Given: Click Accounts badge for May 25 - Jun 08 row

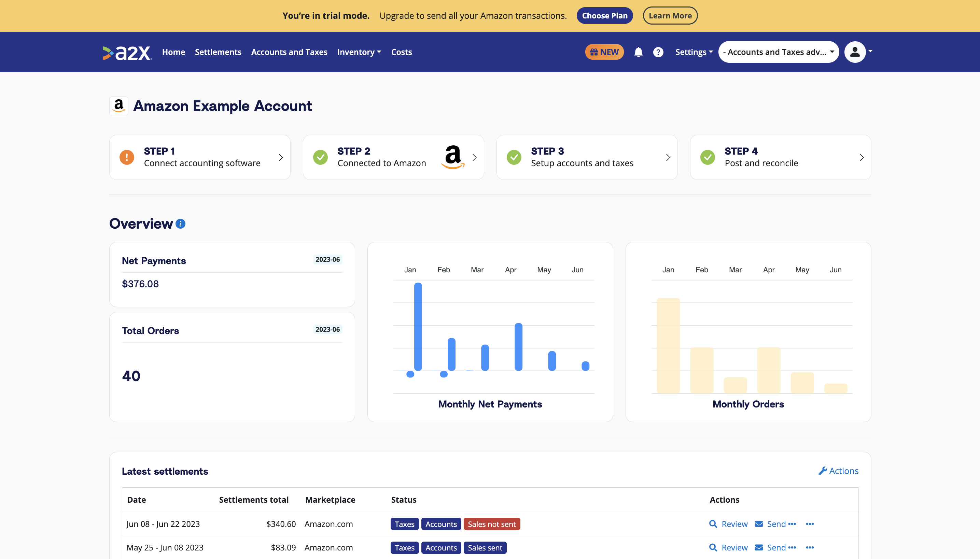Looking at the screenshot, I should click(x=441, y=548).
